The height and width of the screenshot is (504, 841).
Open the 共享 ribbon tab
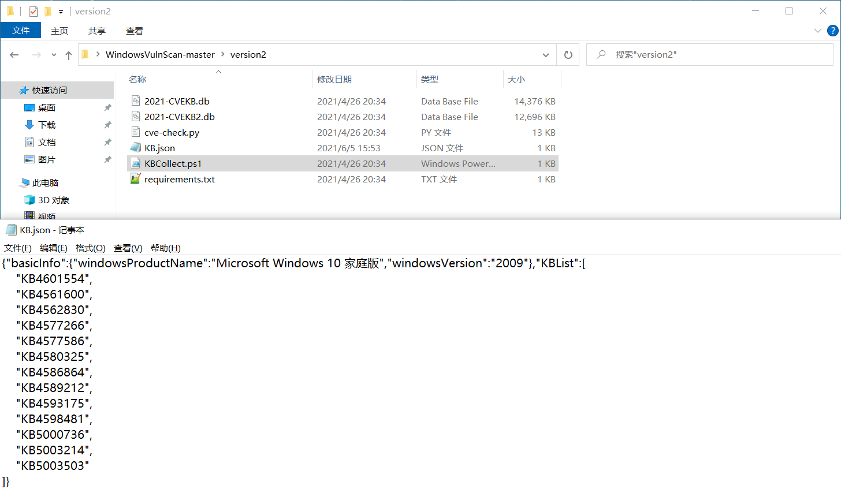tap(97, 31)
